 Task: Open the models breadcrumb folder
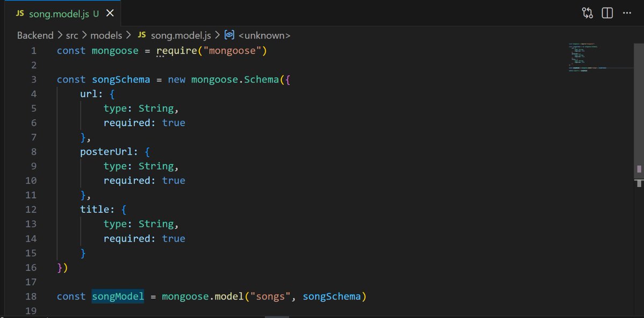point(106,35)
